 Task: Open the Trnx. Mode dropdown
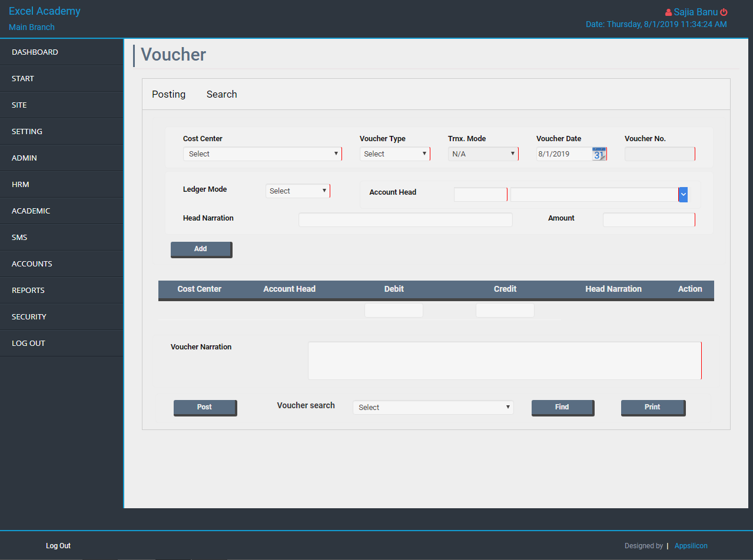pos(483,154)
